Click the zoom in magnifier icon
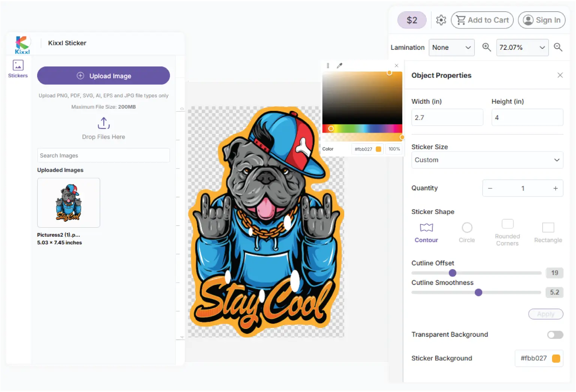 click(486, 47)
